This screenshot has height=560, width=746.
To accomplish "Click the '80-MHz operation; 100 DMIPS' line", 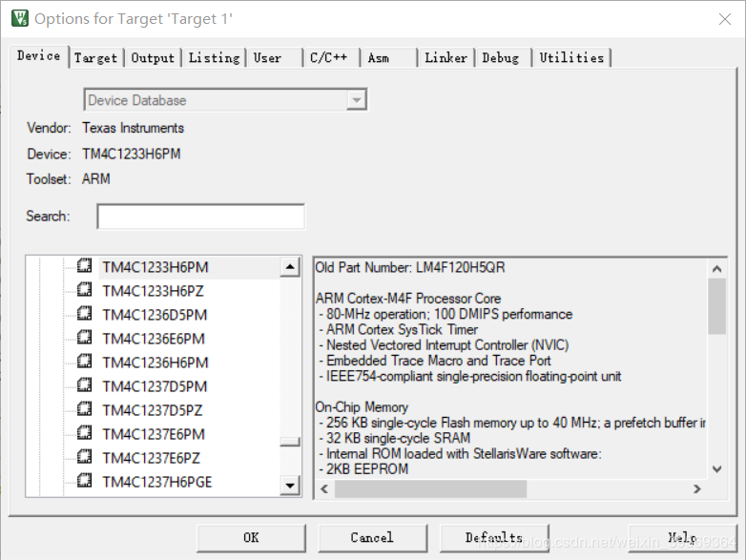I will click(x=446, y=315).
